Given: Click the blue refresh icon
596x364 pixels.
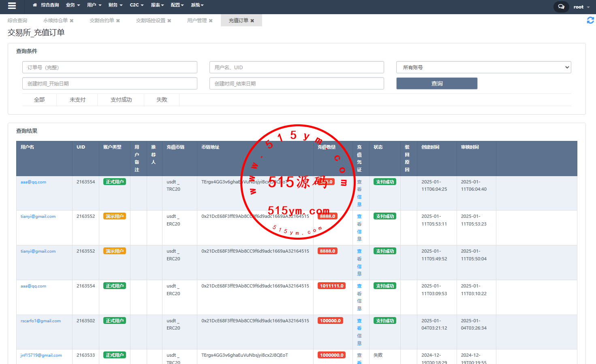Looking at the screenshot, I should pyautogui.click(x=590, y=20).
